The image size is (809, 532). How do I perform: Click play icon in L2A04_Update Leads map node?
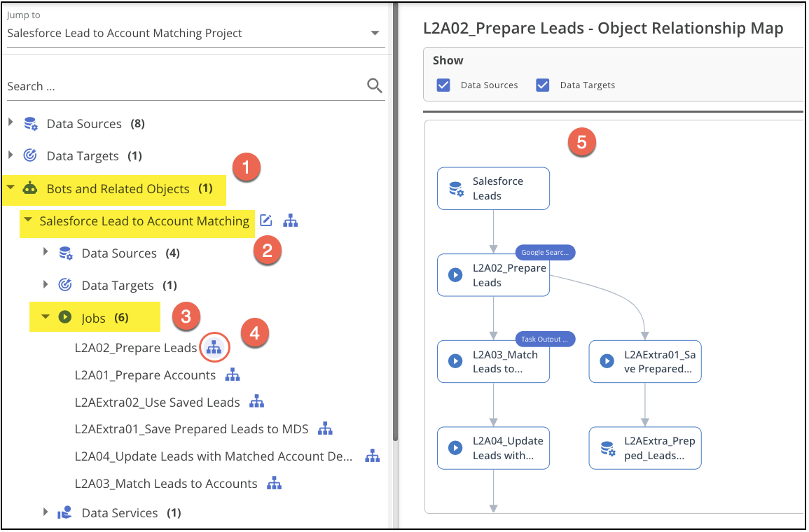tap(455, 447)
